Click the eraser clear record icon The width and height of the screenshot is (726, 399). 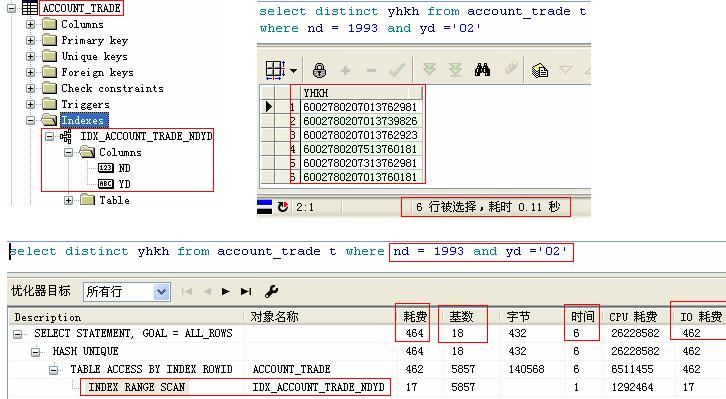point(511,69)
